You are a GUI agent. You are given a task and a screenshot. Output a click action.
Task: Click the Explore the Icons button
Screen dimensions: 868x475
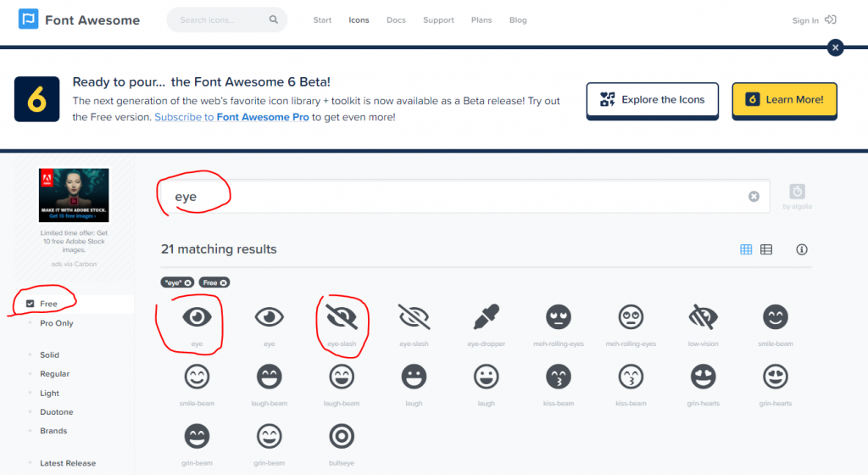[652, 100]
